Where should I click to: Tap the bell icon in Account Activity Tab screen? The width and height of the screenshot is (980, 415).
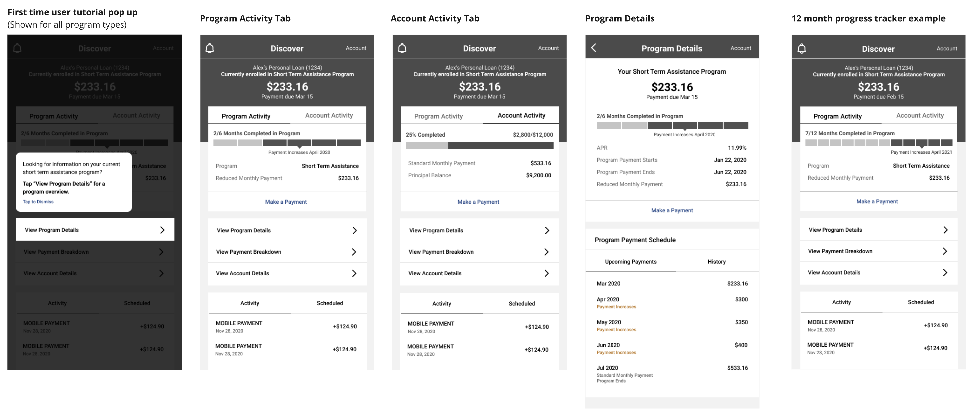(402, 48)
